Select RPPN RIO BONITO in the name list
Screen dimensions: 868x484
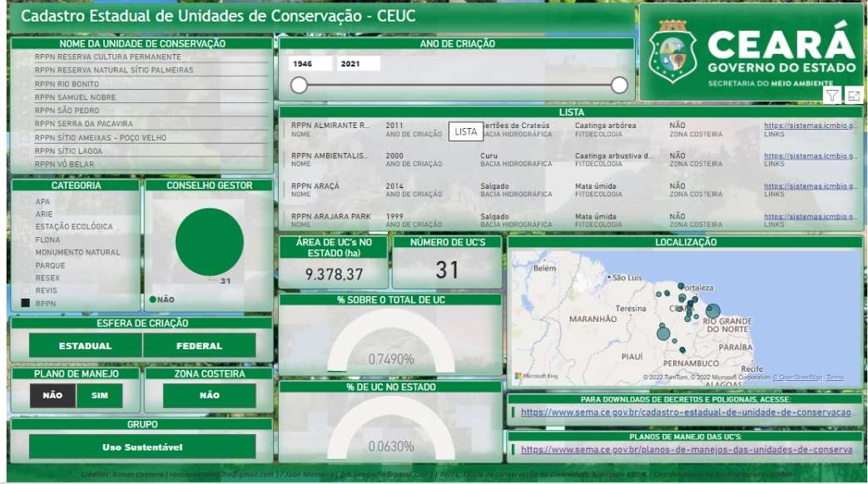coord(67,84)
